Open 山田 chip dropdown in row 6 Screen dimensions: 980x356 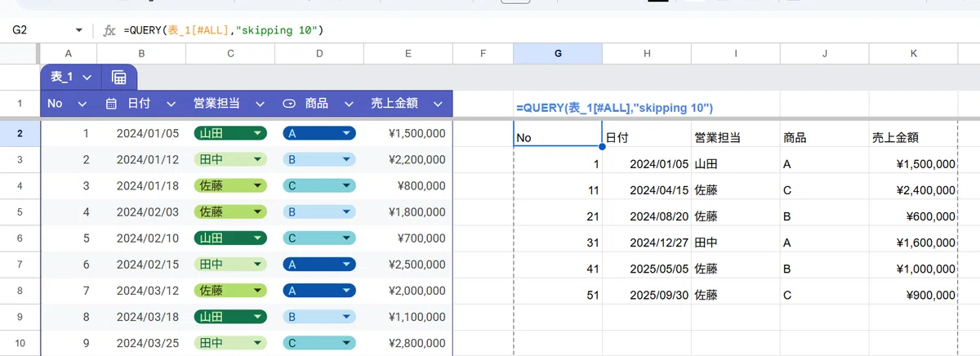click(258, 238)
